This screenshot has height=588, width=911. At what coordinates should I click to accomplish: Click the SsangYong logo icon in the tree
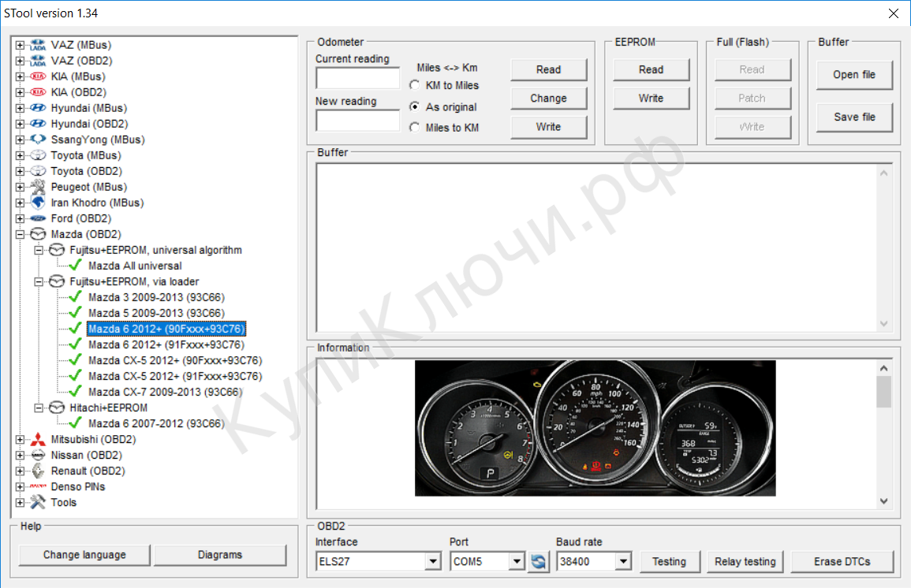click(x=38, y=140)
